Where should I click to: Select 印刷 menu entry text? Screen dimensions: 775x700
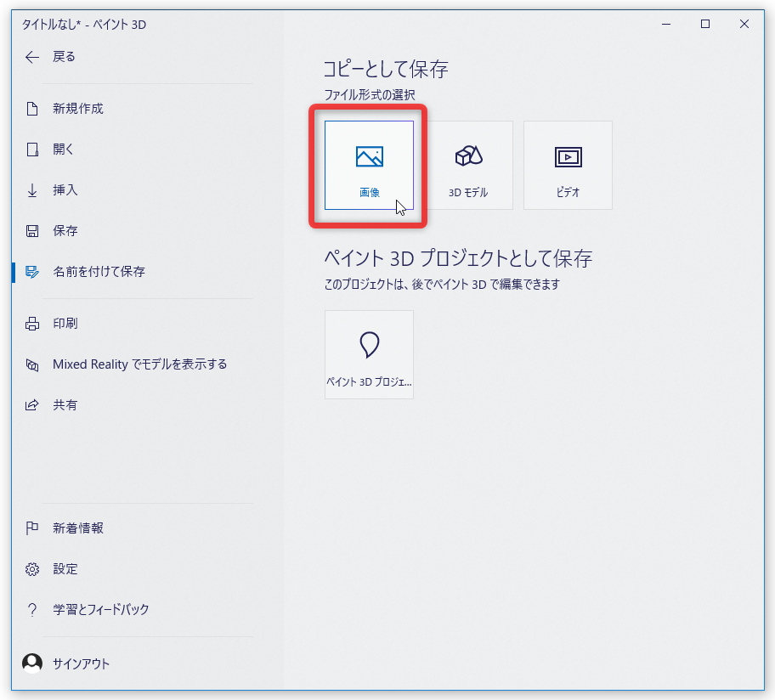(65, 324)
